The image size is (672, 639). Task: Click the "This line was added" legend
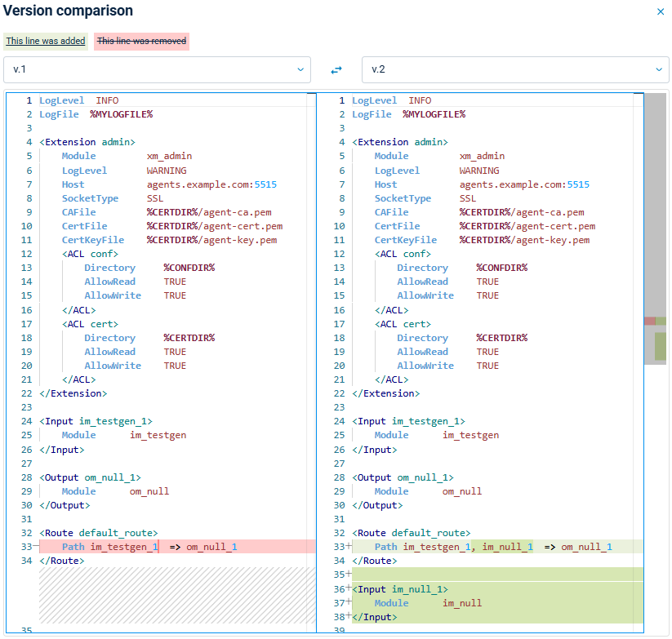coord(45,40)
